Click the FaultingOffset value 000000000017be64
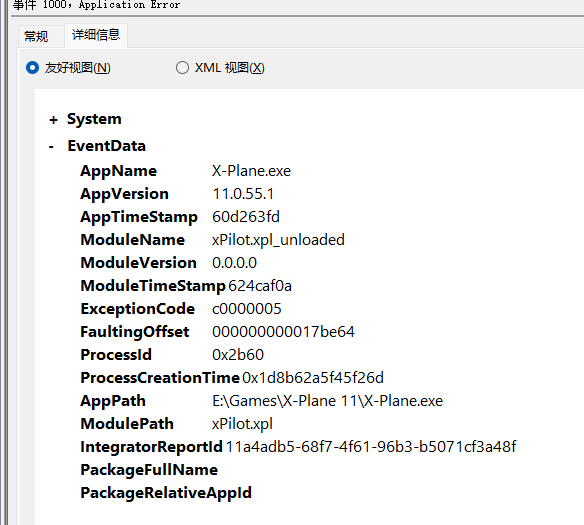This screenshot has width=584, height=525. pyautogui.click(x=283, y=332)
